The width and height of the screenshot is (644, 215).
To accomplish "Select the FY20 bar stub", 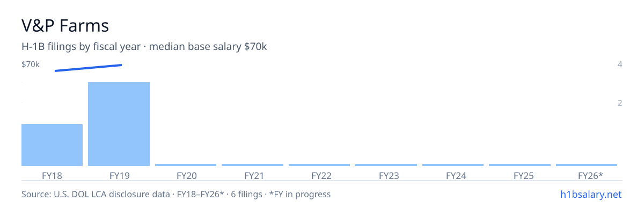I will tap(186, 165).
